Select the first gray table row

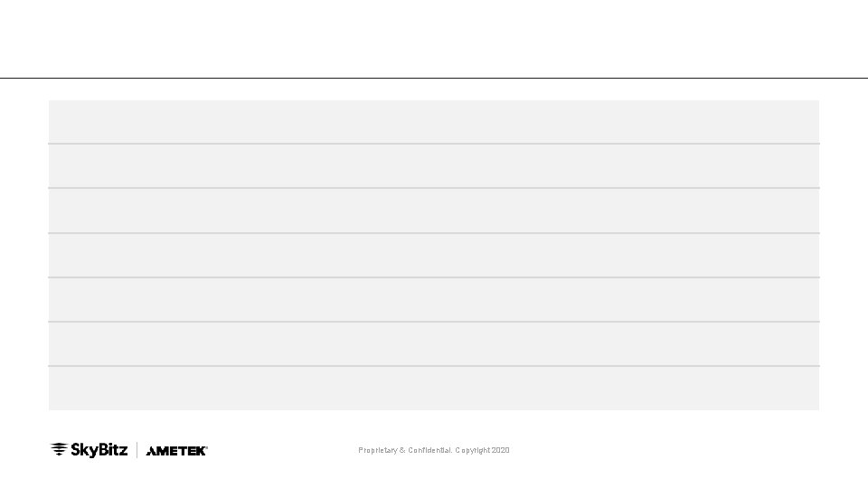point(434,122)
